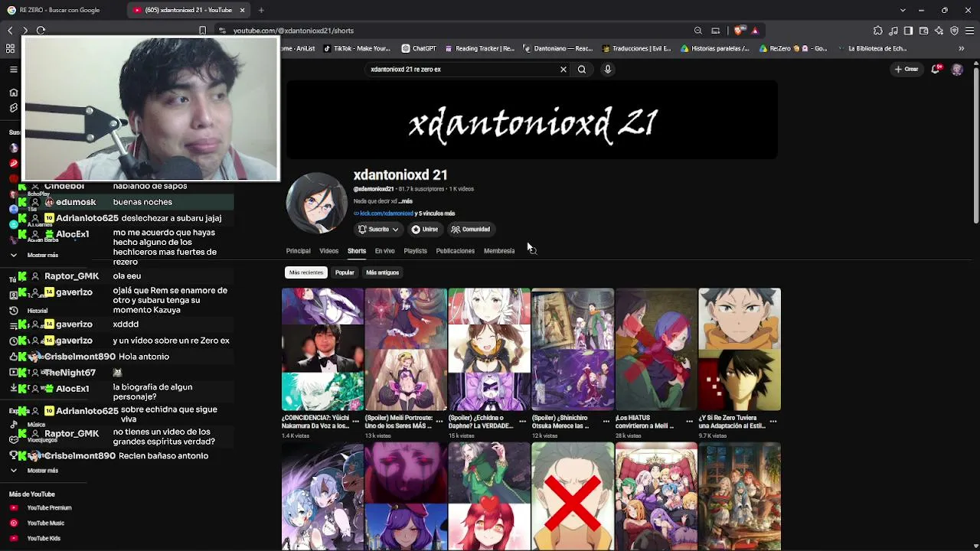
Task: Open the Membresía channel tab
Action: pos(499,251)
